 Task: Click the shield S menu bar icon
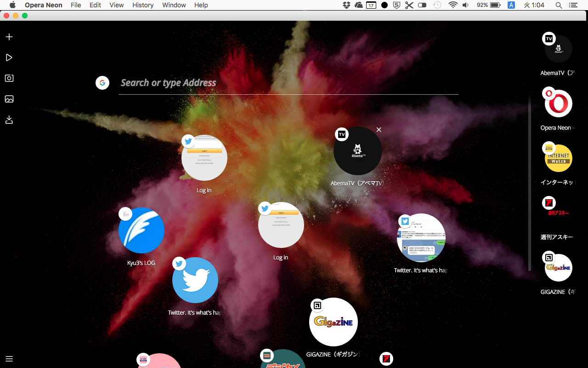[x=396, y=5]
